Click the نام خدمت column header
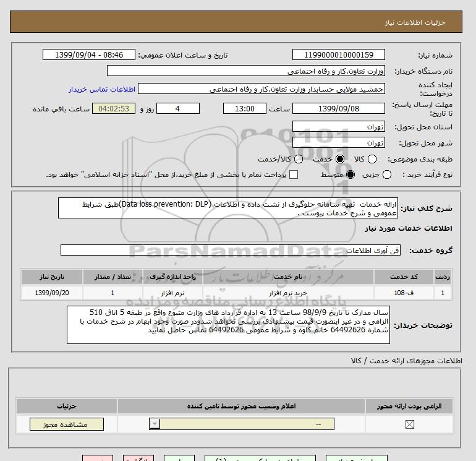The height and width of the screenshot is (461, 476). point(288,277)
